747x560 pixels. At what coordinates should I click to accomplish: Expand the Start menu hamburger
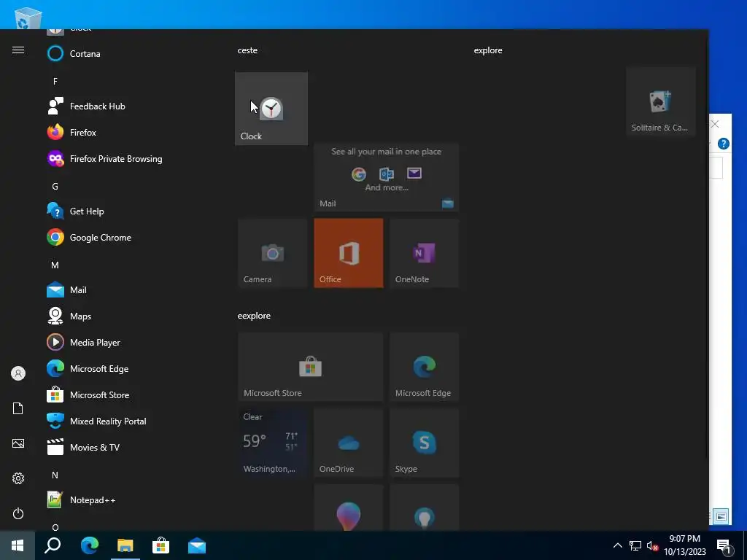(x=18, y=50)
